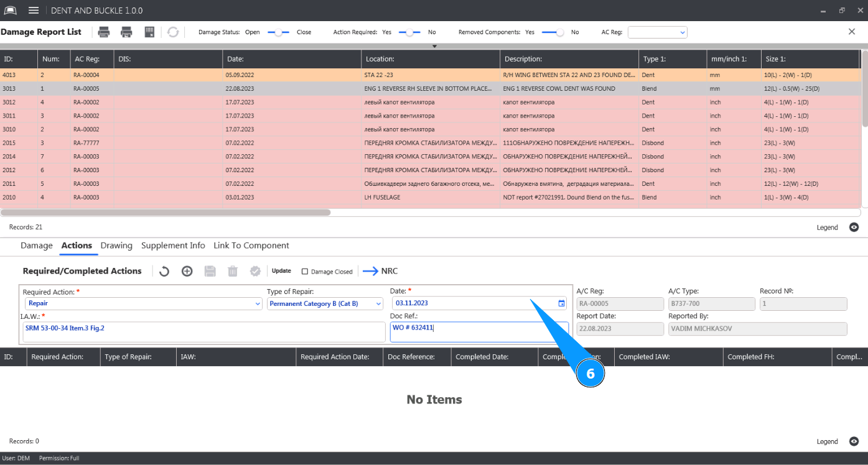Select damage row with ID 2011

(431, 184)
